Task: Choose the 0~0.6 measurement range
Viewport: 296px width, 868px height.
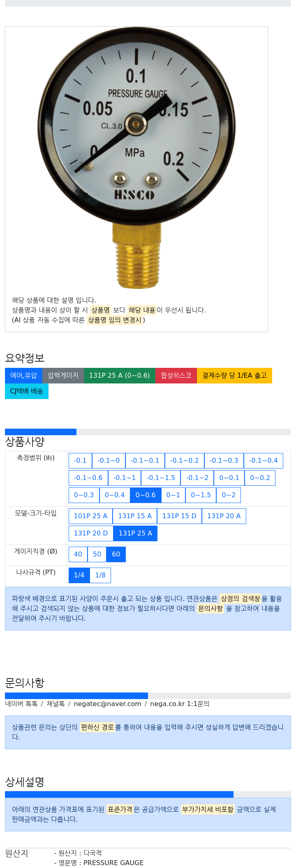Action: (146, 495)
